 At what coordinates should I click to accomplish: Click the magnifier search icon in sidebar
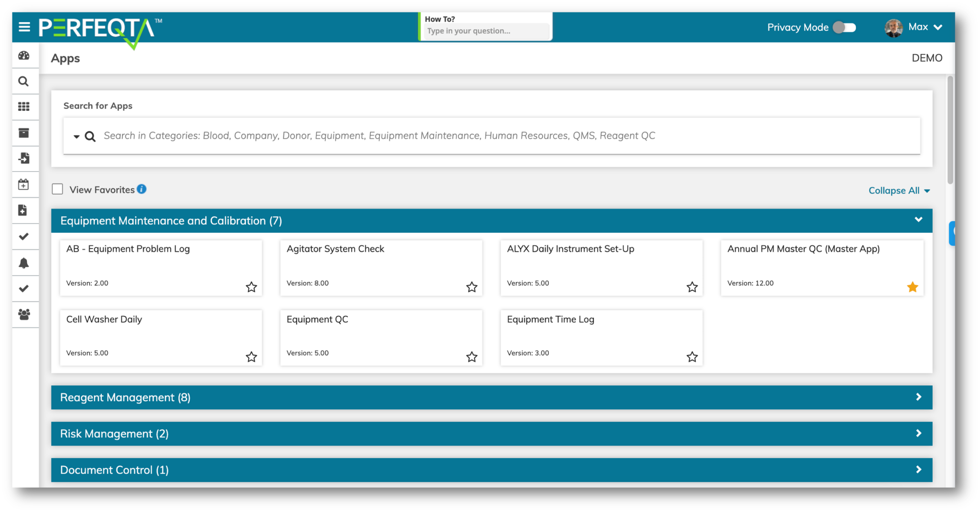23,81
